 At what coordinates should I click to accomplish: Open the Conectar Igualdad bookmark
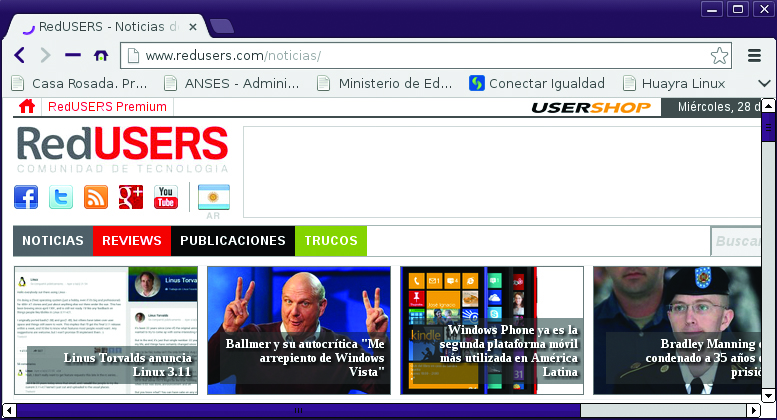click(537, 83)
